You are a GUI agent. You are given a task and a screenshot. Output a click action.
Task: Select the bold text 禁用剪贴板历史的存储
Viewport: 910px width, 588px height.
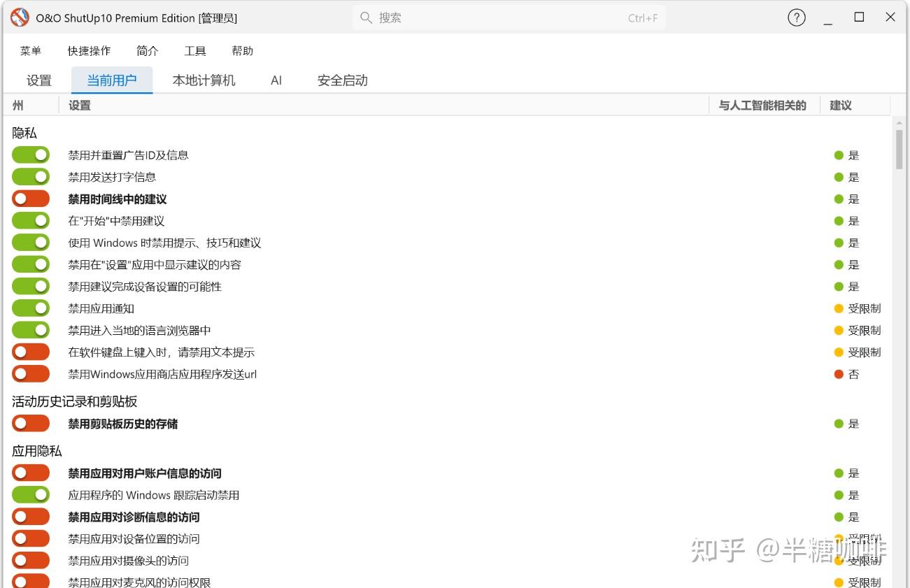(123, 424)
